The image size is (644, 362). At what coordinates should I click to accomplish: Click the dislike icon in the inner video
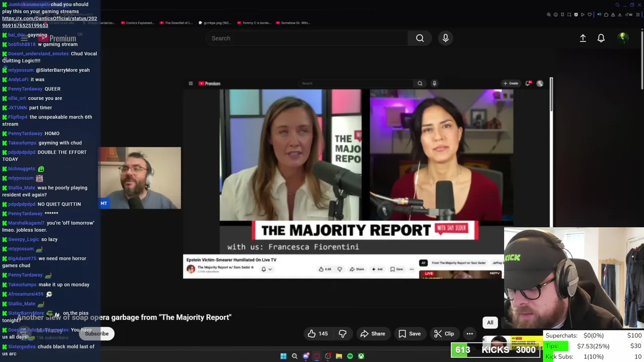click(340, 269)
